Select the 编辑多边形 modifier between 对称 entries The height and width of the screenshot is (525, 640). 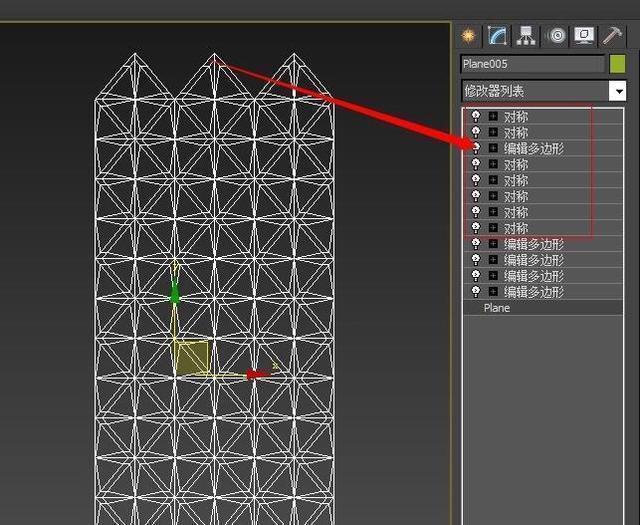[533, 149]
